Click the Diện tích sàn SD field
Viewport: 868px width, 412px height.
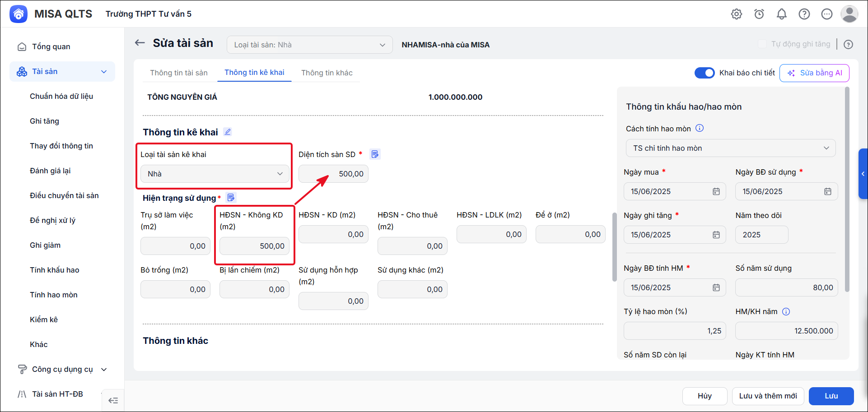333,174
